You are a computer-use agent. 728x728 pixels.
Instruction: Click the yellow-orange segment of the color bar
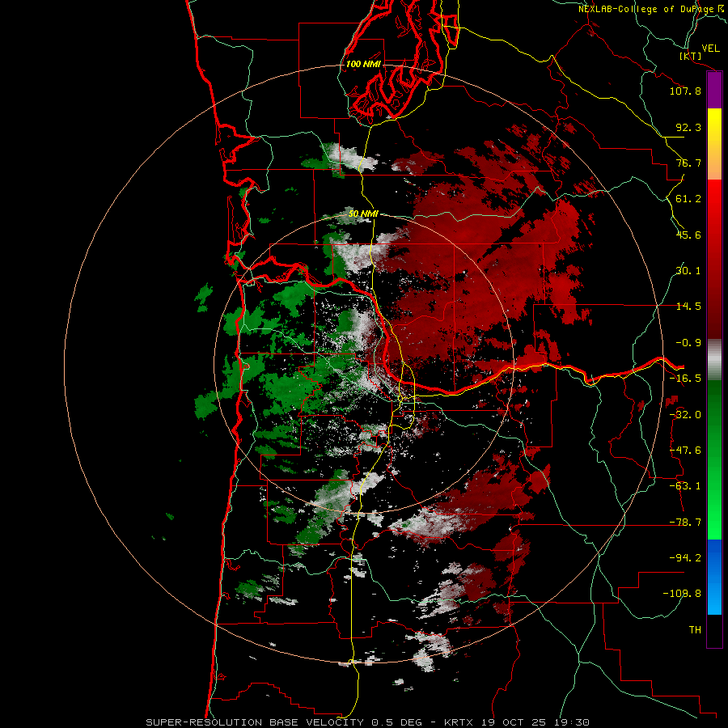coord(714,144)
